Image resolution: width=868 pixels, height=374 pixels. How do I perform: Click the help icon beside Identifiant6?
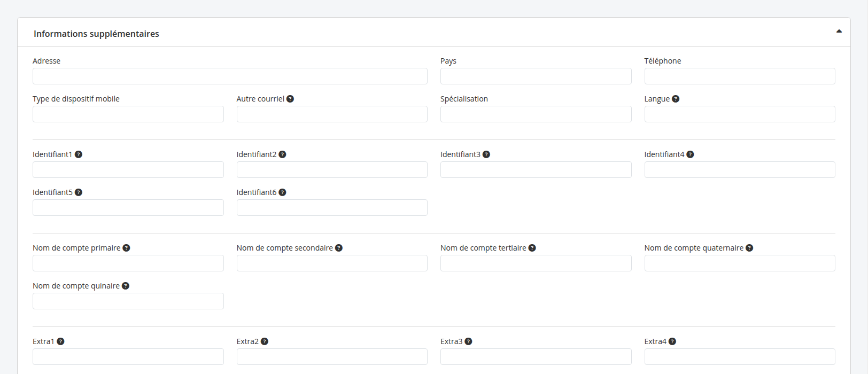pyautogui.click(x=283, y=192)
